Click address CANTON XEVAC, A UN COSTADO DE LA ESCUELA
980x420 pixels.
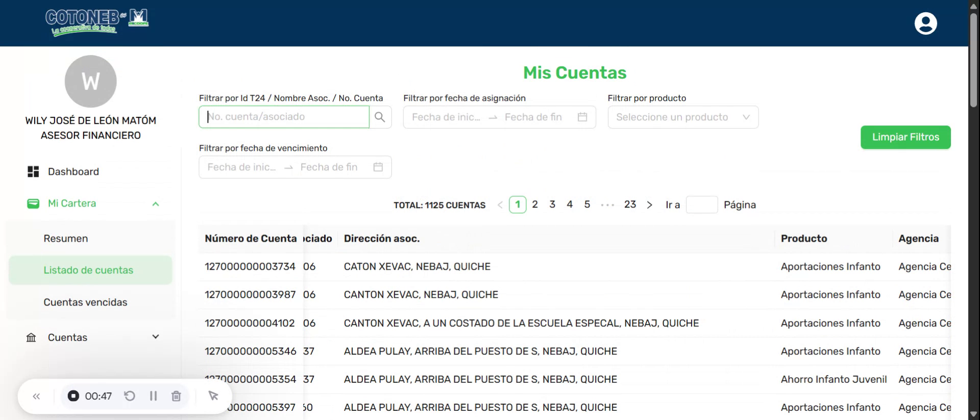521,323
